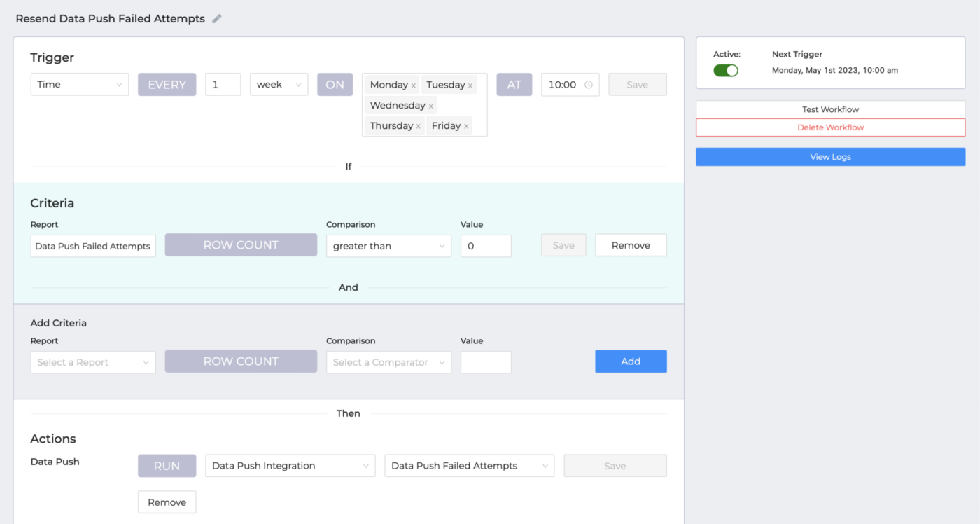Open the Select a Comparator dropdown

(388, 362)
